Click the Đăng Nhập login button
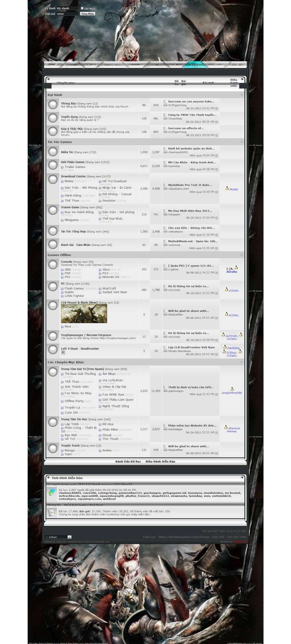The width and height of the screenshot is (291, 644). 88,13
